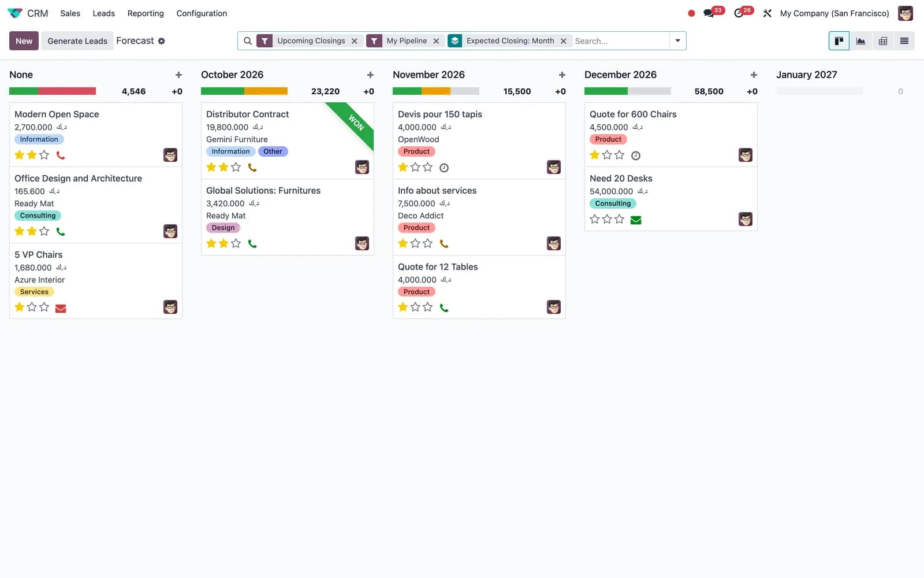
Task: Set third star priority on Modern Open Space
Action: [x=44, y=155]
